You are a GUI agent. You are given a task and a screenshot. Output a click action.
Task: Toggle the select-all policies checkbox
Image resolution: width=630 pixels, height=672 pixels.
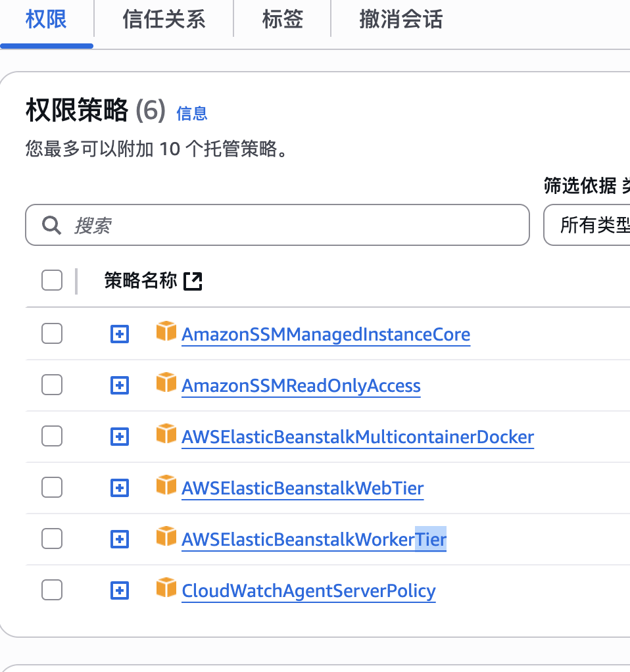coord(52,280)
